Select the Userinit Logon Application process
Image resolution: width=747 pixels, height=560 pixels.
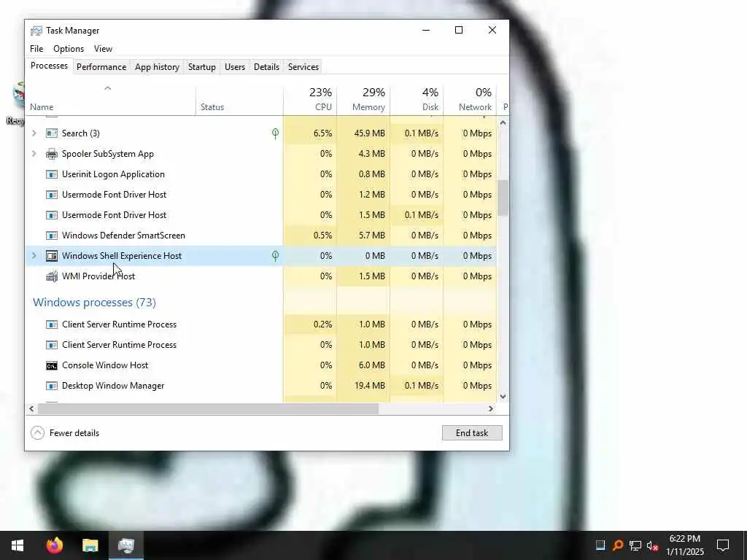tap(261, 174)
